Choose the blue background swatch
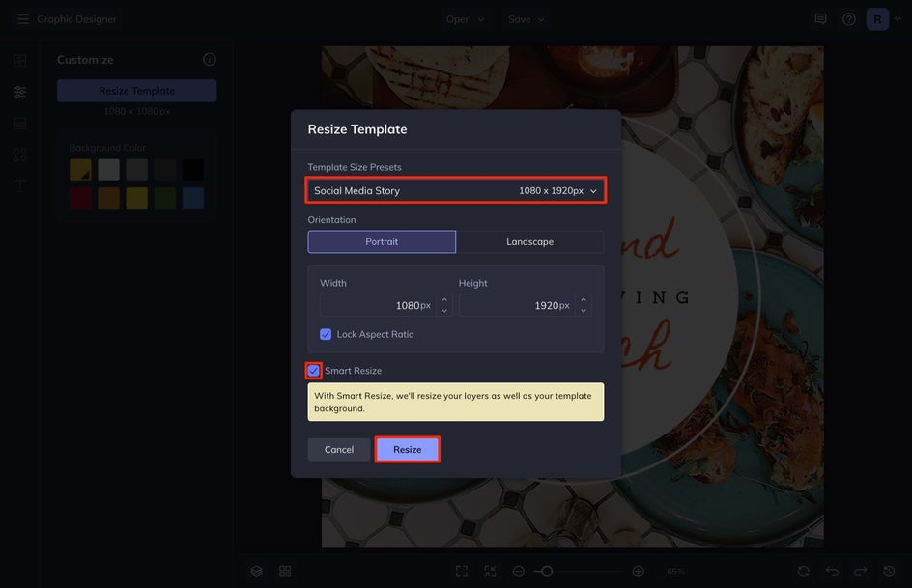Screen dimensions: 912x588 (x=193, y=198)
